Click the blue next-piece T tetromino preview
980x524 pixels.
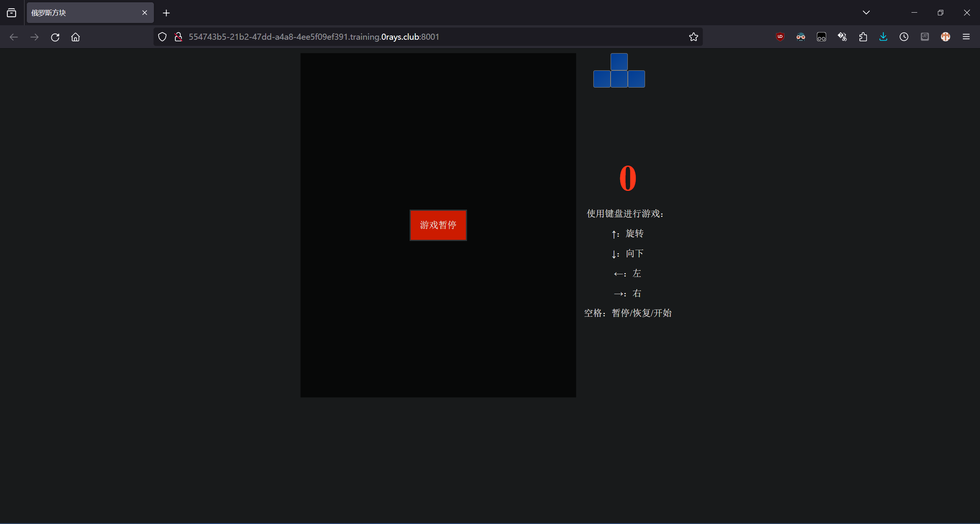pyautogui.click(x=619, y=70)
